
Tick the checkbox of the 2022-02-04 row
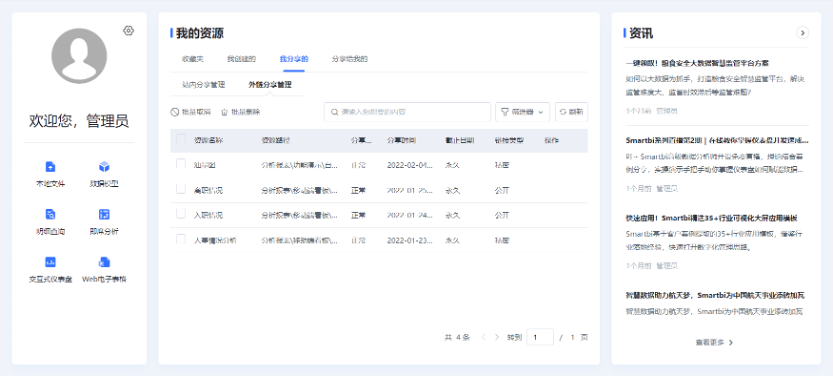point(181,164)
